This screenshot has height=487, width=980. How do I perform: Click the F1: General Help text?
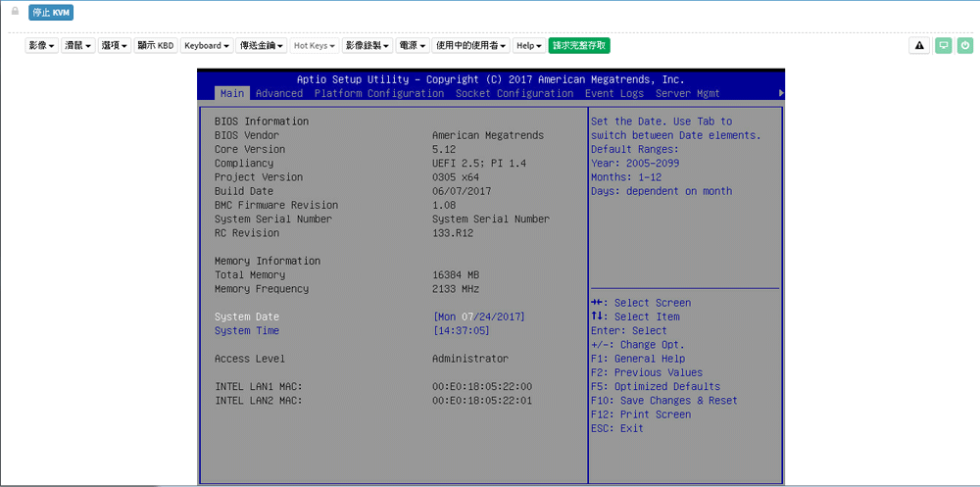638,359
